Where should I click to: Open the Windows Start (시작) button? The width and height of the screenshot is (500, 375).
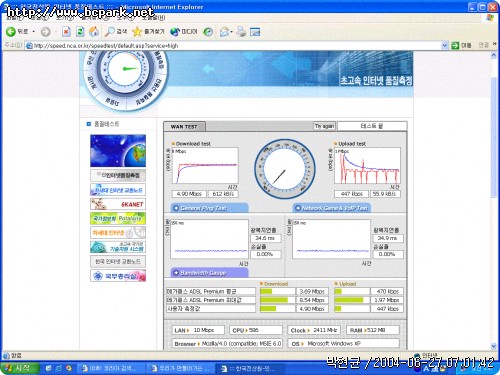[20, 368]
